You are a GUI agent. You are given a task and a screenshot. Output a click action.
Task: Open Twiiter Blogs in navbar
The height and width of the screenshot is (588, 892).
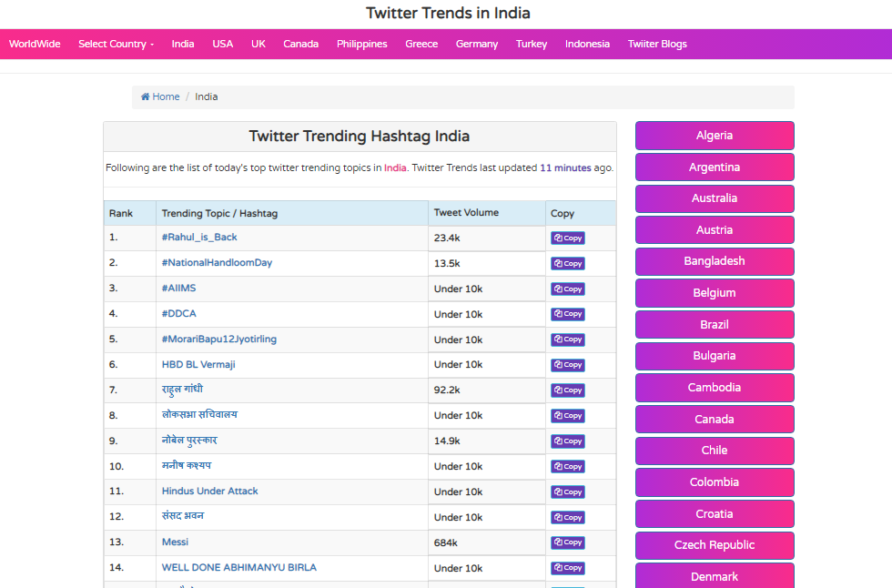(x=657, y=44)
